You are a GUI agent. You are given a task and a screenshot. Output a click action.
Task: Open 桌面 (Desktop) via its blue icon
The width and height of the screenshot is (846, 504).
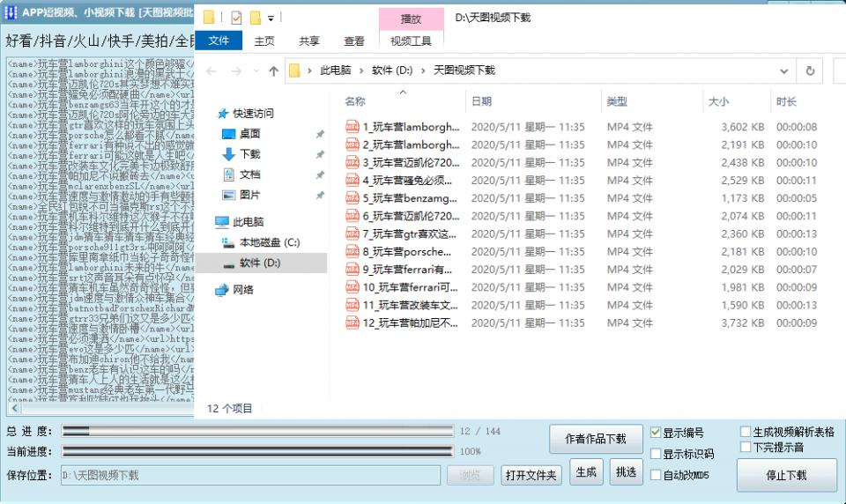pyautogui.click(x=228, y=134)
